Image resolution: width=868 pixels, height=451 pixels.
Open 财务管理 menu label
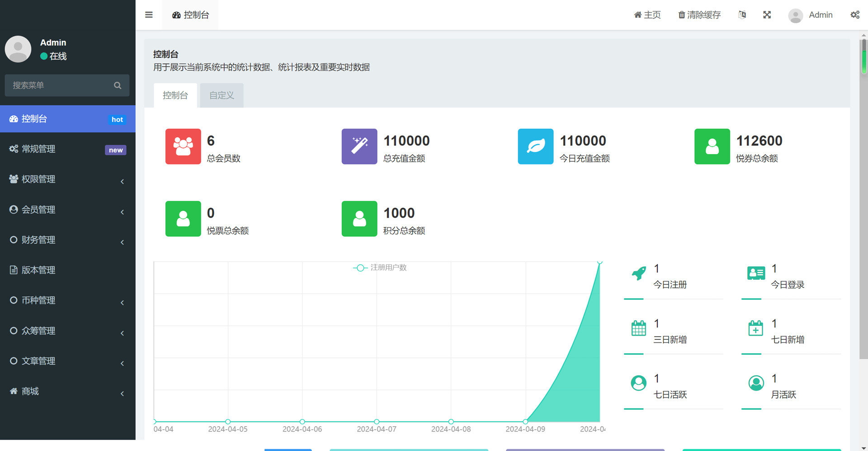[38, 240]
